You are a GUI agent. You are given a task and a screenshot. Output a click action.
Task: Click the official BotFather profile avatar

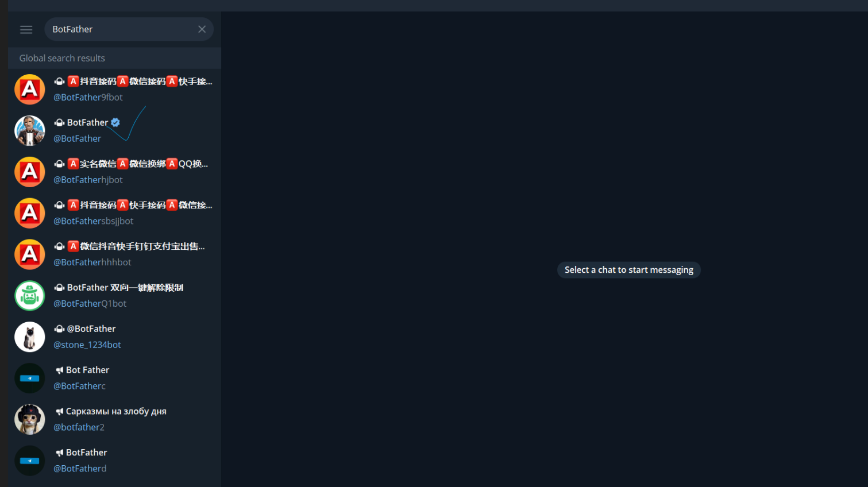pos(30,131)
